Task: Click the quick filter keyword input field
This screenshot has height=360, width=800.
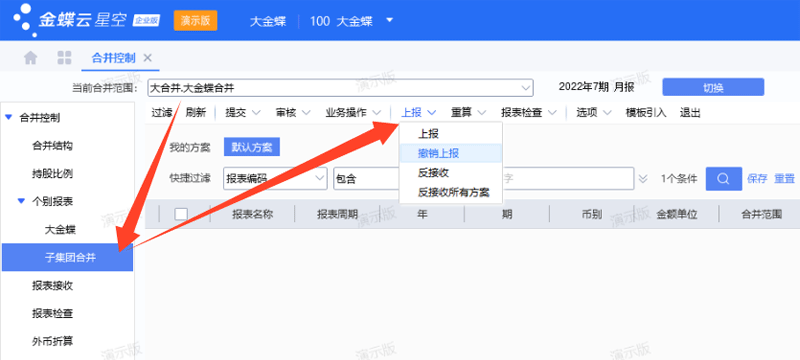Action: point(568,178)
